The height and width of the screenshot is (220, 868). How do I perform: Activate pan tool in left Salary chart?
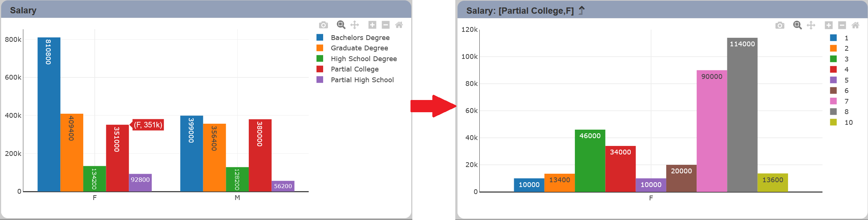click(x=355, y=25)
